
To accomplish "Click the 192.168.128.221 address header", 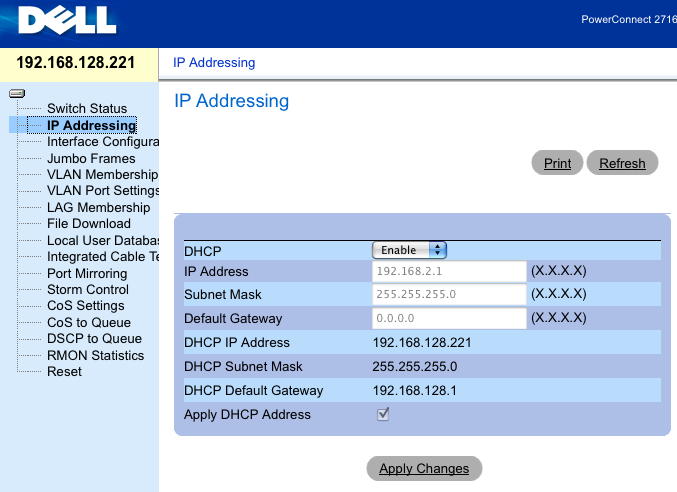I will tap(76, 63).
